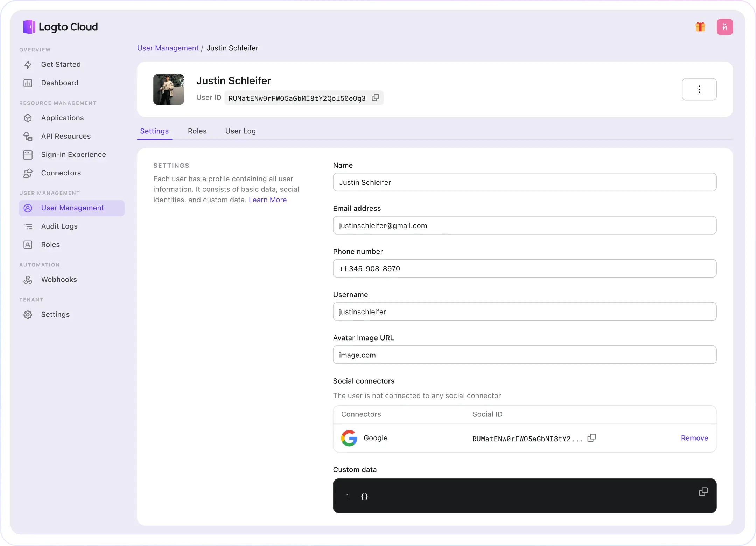Switch to the User Log tab
Image resolution: width=756 pixels, height=546 pixels.
coord(240,131)
